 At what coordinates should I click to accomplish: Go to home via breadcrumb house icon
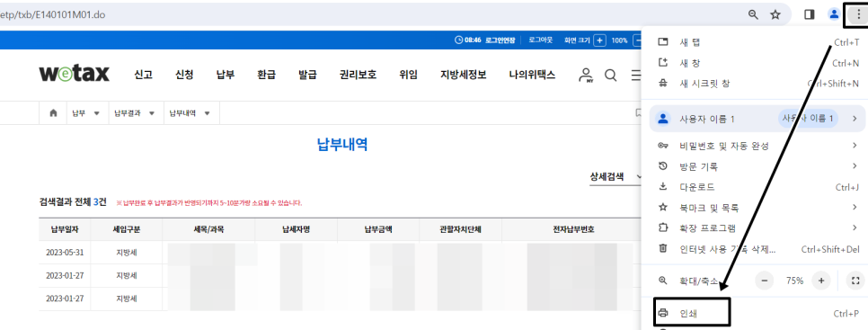tap(53, 113)
